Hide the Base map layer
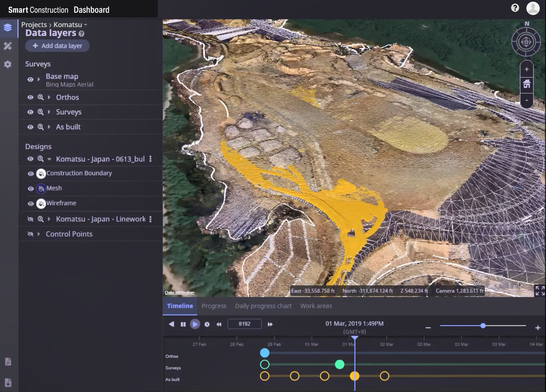 tap(30, 79)
